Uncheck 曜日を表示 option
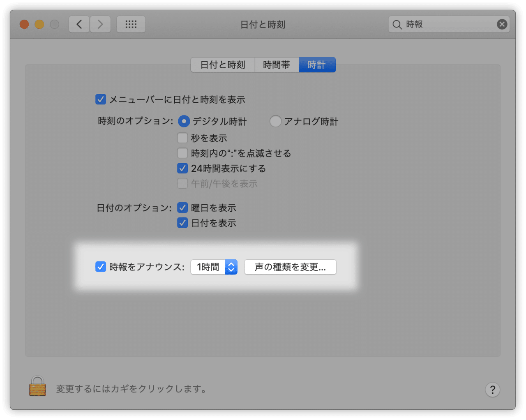Viewport: 526px width, 420px height. 182,208
